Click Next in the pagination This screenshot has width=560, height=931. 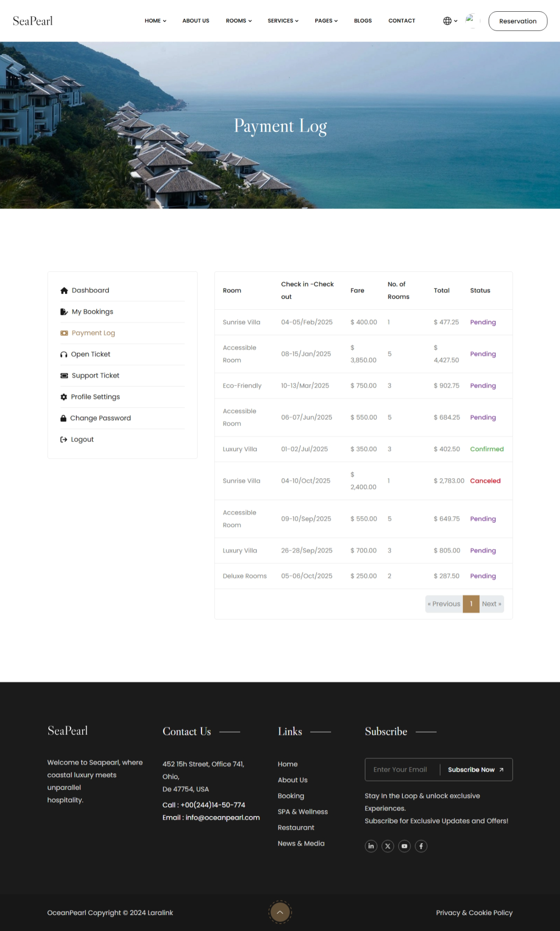(491, 604)
